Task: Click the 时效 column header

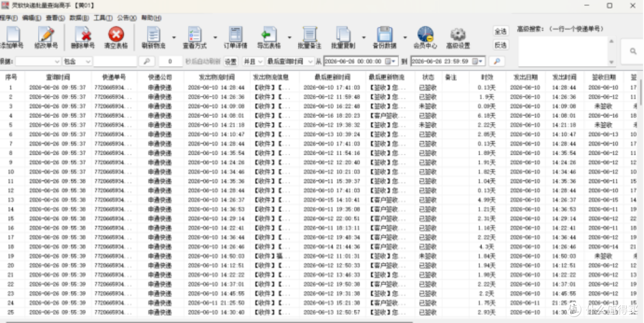Action: pos(487,78)
